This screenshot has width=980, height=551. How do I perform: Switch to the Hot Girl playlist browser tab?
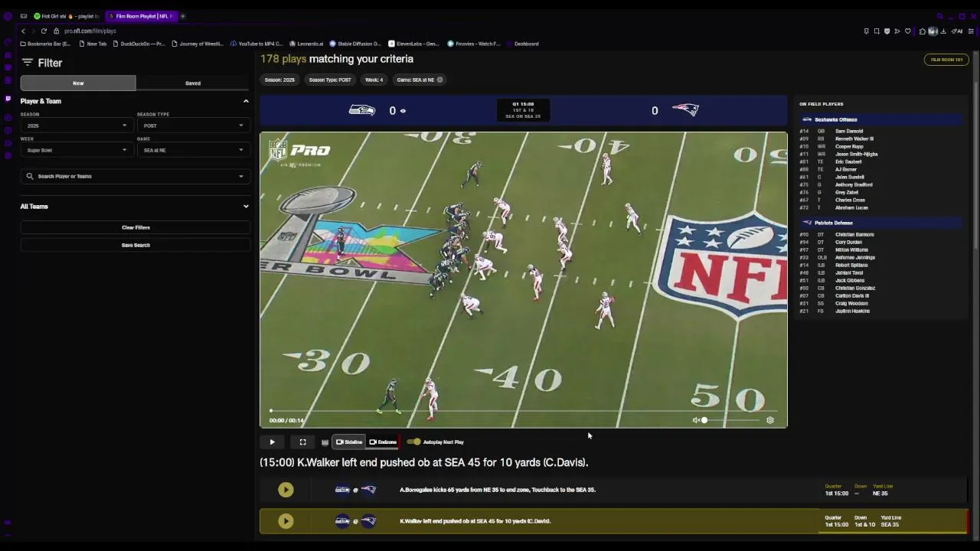pos(67,16)
